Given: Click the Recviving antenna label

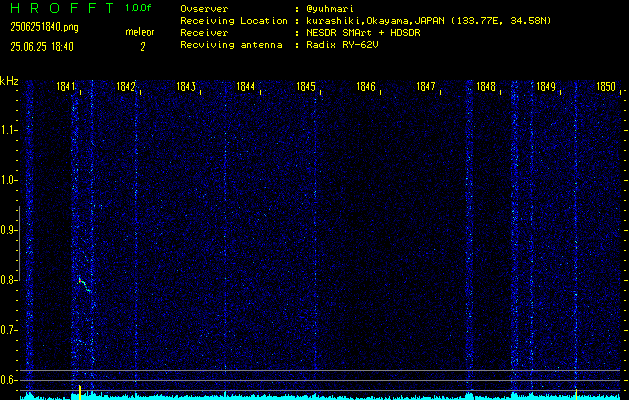Looking at the screenshot, I should (x=231, y=45).
